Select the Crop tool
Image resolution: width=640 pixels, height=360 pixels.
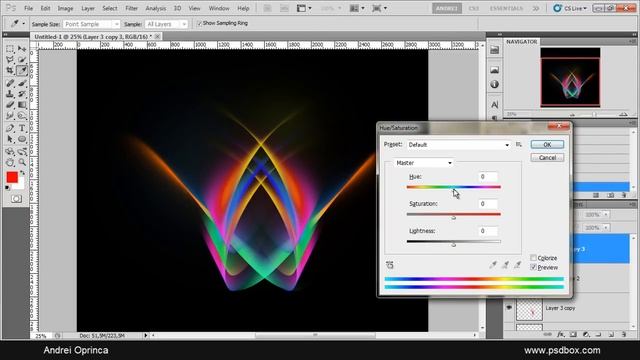pyautogui.click(x=10, y=71)
